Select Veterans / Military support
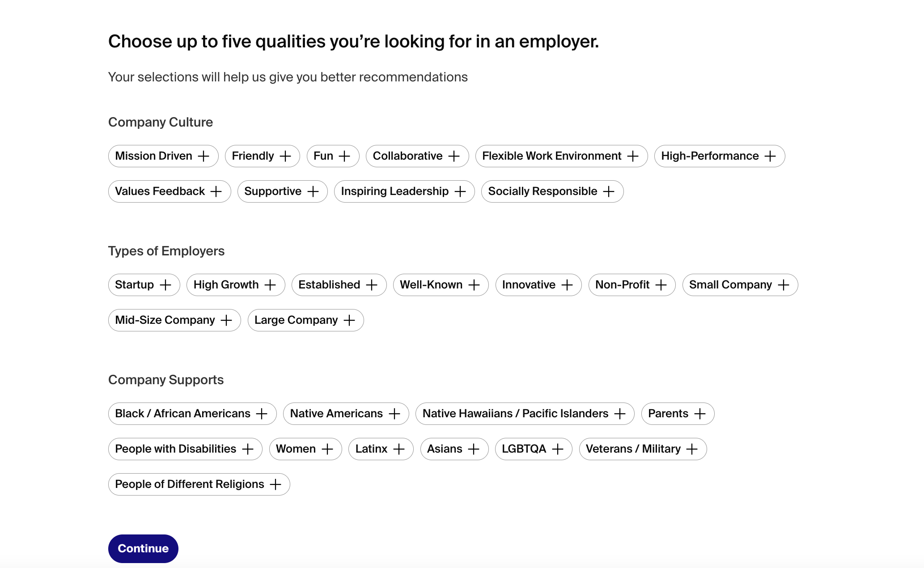Screen dimensions: 924x568 (642, 449)
